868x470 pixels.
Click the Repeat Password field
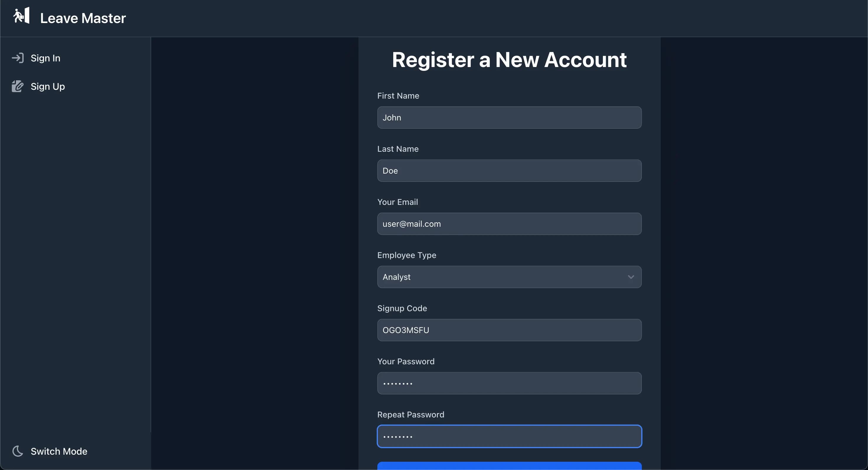pos(509,436)
